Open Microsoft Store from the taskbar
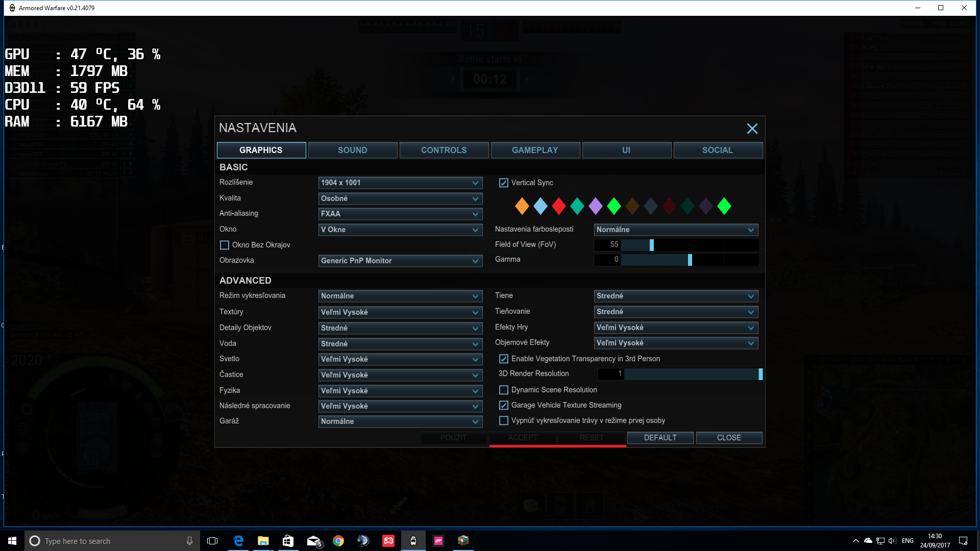This screenshot has width=980, height=551. coord(288,541)
